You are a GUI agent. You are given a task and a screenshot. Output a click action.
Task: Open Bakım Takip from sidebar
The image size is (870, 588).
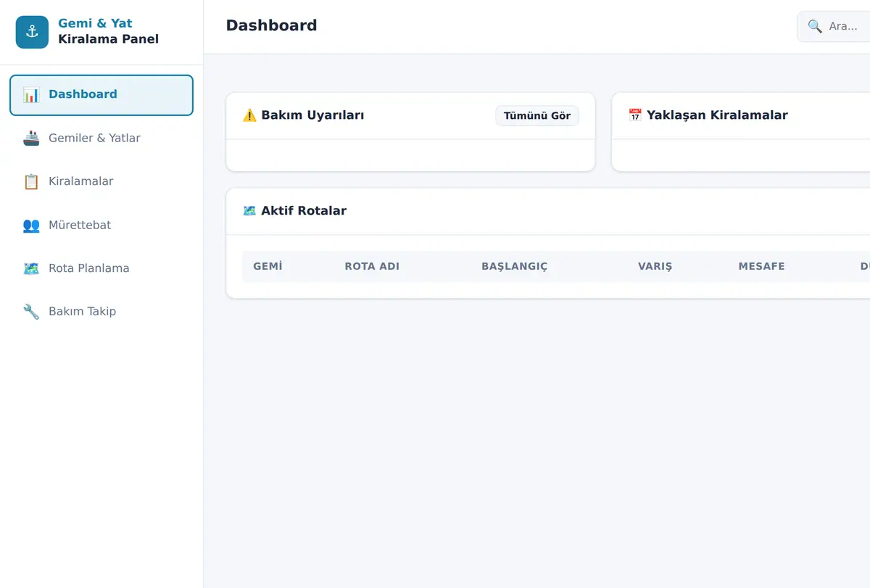[101, 312]
